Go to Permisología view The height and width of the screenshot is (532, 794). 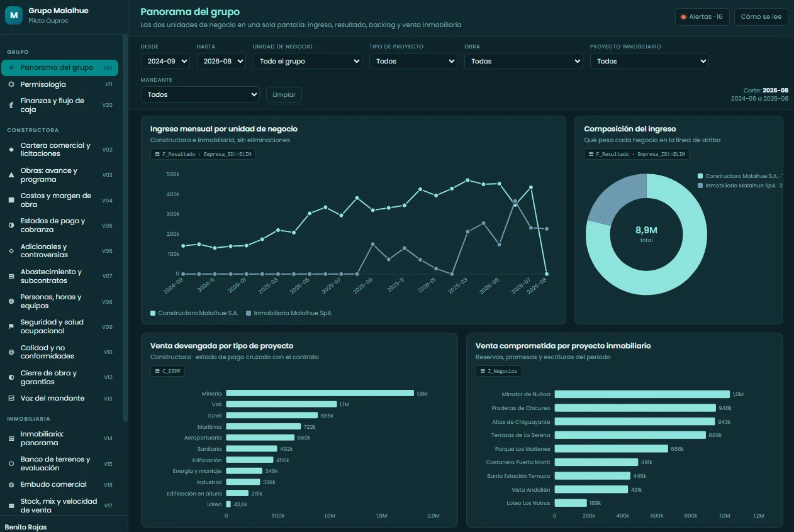coord(60,84)
